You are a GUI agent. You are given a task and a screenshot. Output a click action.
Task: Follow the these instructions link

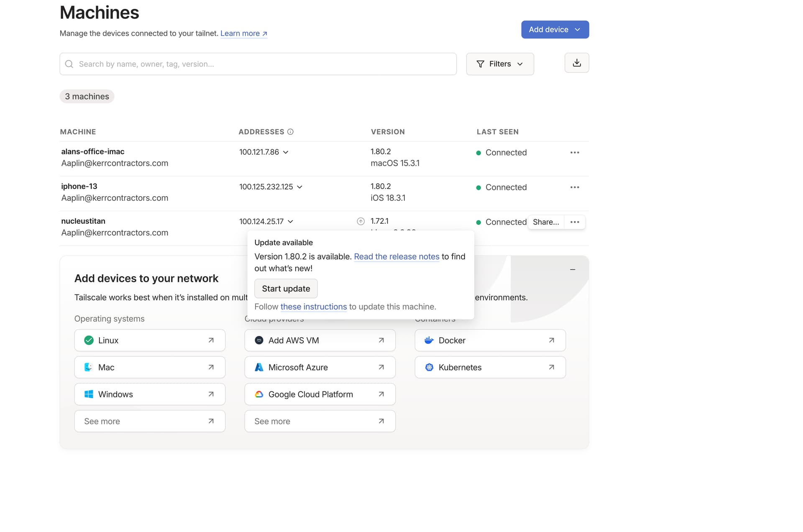point(313,307)
